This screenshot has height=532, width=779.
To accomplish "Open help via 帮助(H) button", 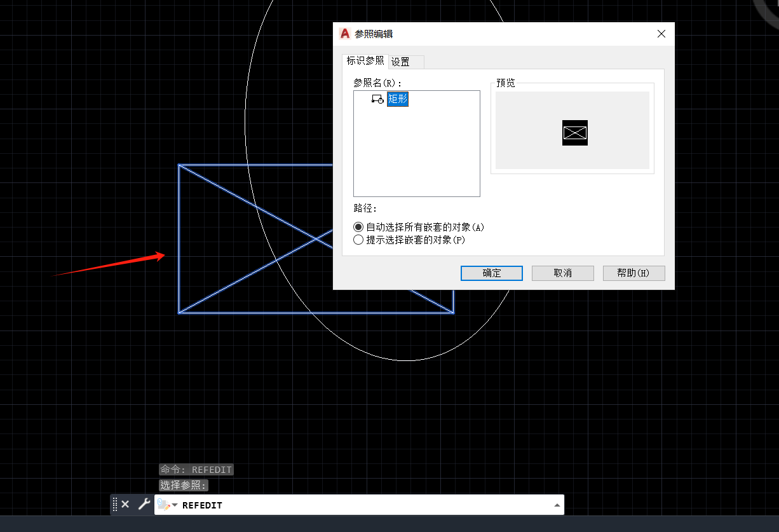I will 633,273.
